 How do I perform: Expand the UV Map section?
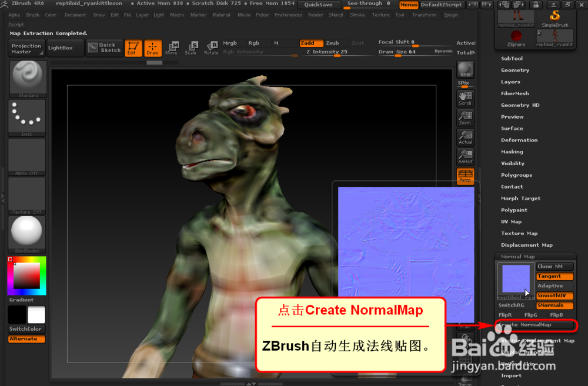point(511,221)
